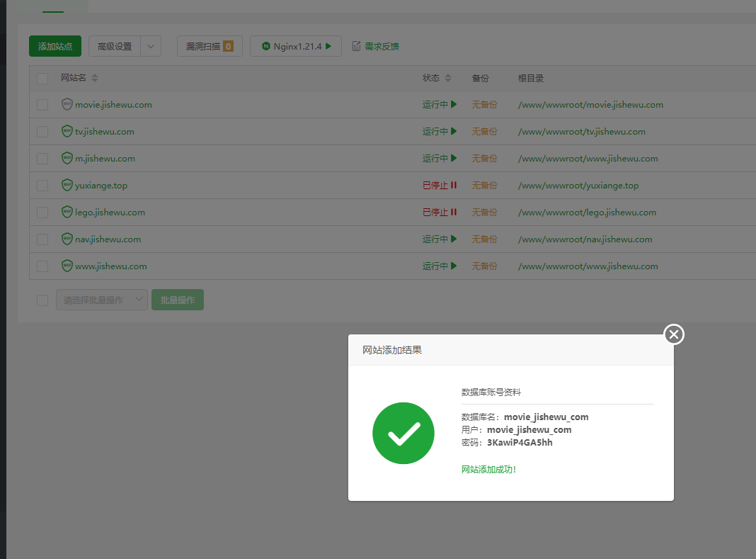
Task: Check the movie.jishewu.com row checkbox
Action: (x=42, y=105)
